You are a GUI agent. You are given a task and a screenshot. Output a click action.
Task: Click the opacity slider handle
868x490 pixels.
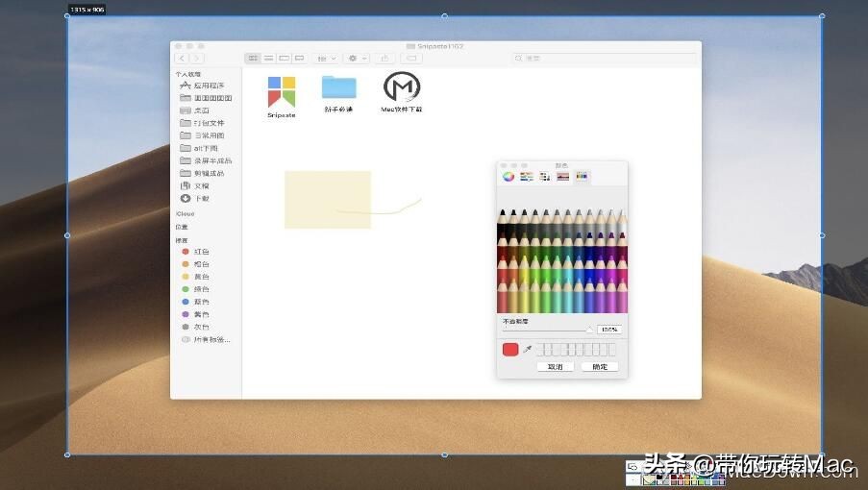pos(589,330)
